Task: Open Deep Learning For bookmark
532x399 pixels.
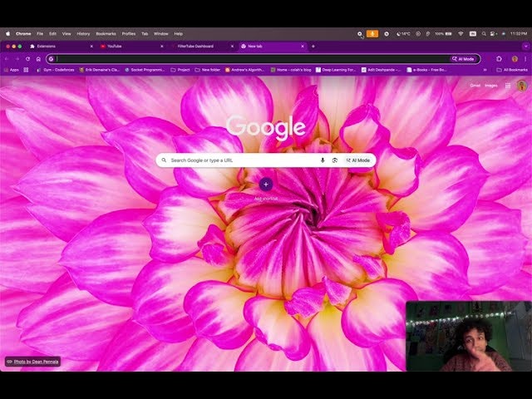Action: [336, 70]
